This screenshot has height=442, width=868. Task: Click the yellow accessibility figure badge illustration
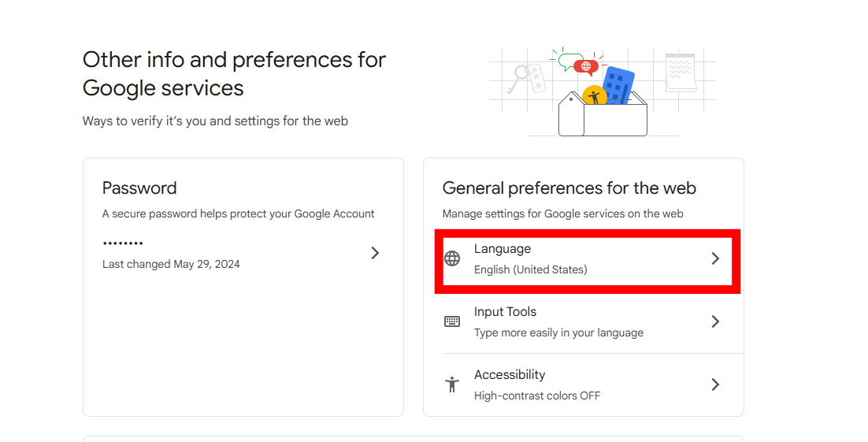[x=593, y=96]
